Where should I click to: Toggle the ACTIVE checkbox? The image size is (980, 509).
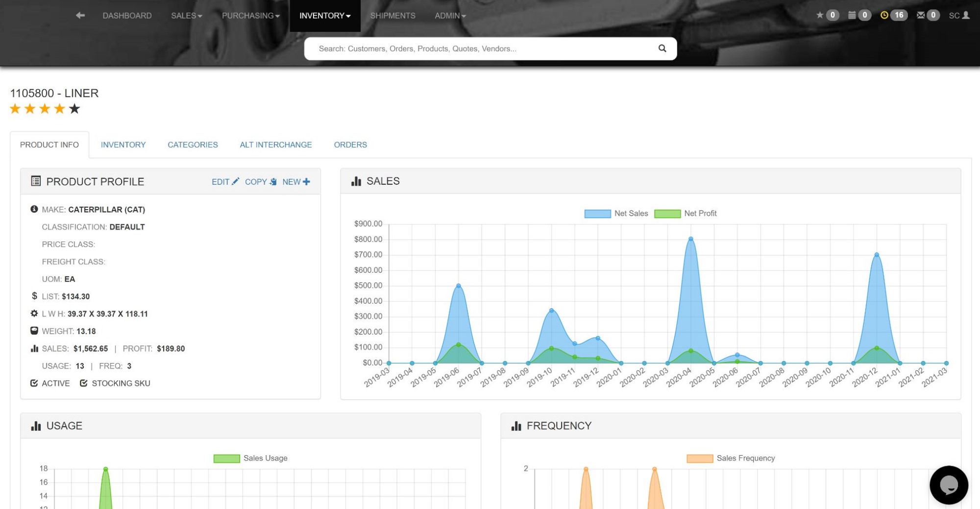(x=34, y=383)
